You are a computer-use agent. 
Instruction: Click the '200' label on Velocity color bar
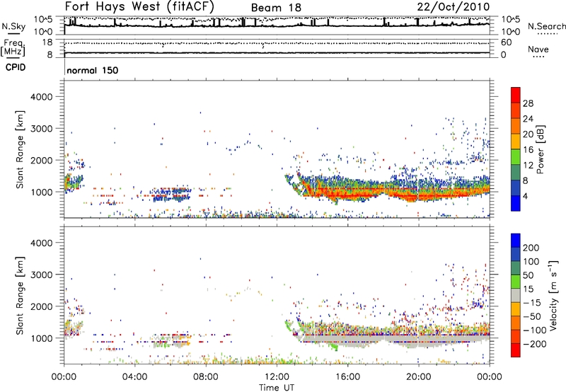click(x=531, y=248)
